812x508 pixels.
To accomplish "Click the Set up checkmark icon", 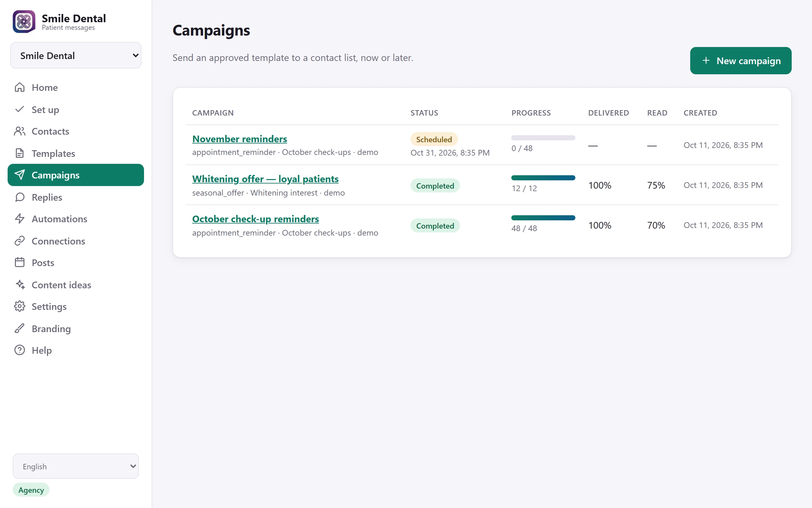I will (x=20, y=109).
